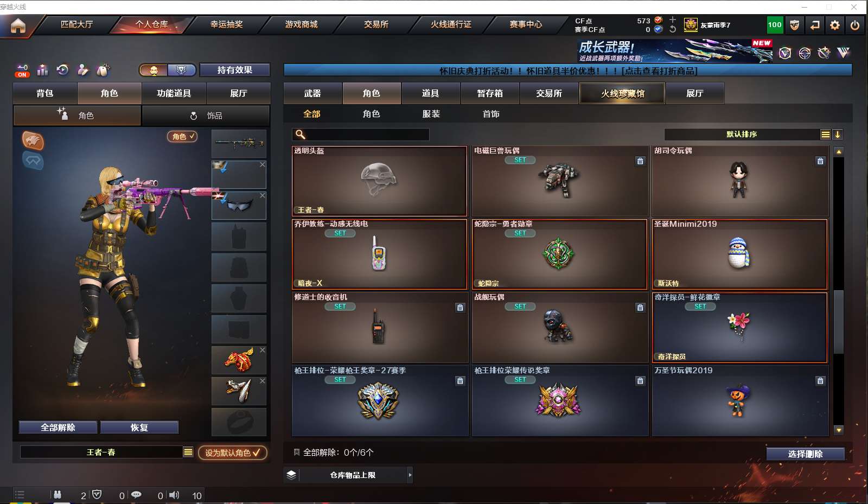Switch to the 火线珍藏馆 tab

pyautogui.click(x=622, y=93)
